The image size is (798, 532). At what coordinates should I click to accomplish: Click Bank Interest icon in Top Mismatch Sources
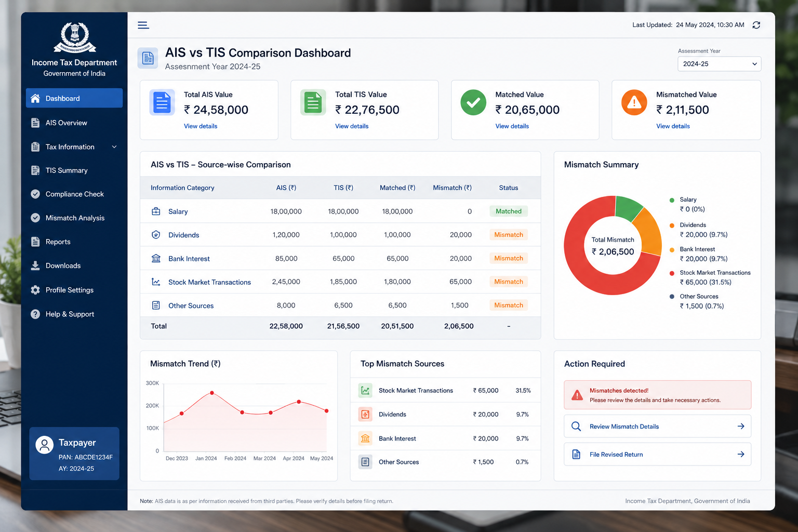click(366, 438)
